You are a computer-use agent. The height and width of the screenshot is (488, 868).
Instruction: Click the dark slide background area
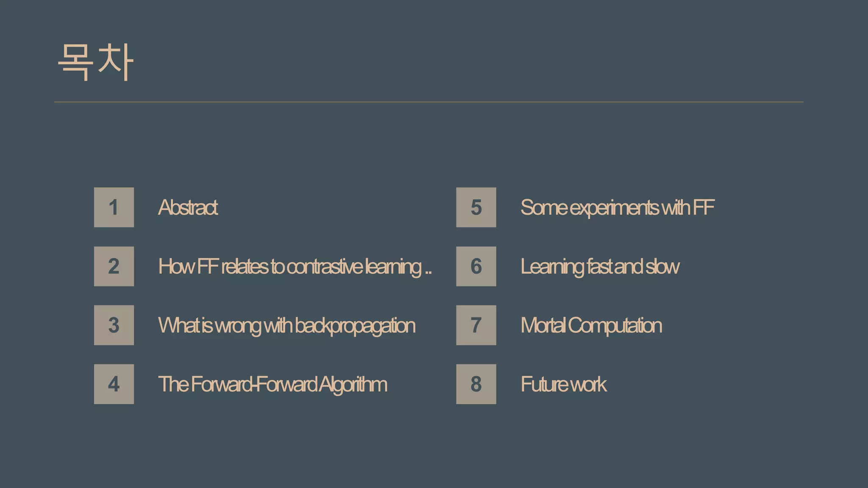pyautogui.click(x=434, y=449)
